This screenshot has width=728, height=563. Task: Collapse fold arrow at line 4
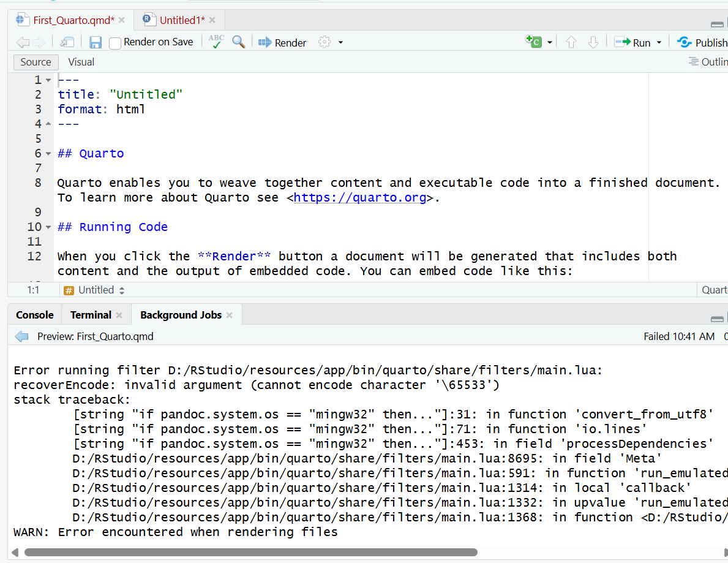pyautogui.click(x=48, y=124)
